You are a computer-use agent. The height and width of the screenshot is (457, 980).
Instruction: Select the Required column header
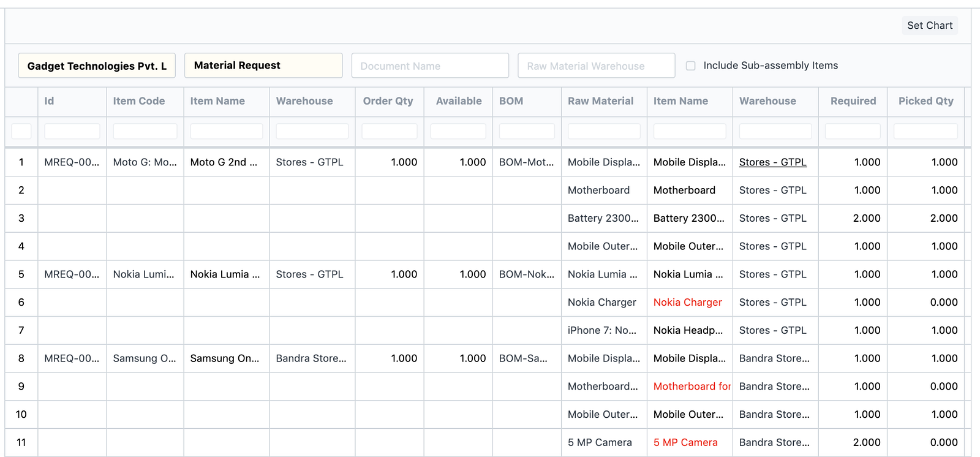tap(853, 101)
